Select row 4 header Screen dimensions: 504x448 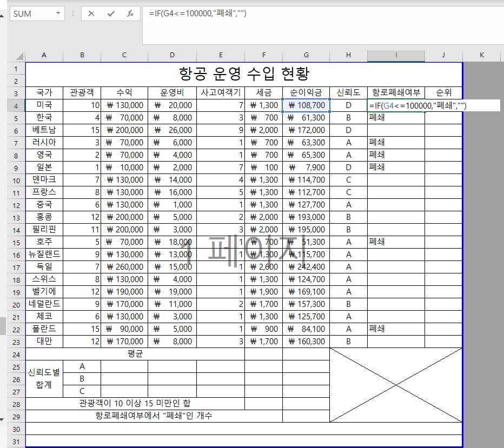tap(16, 106)
